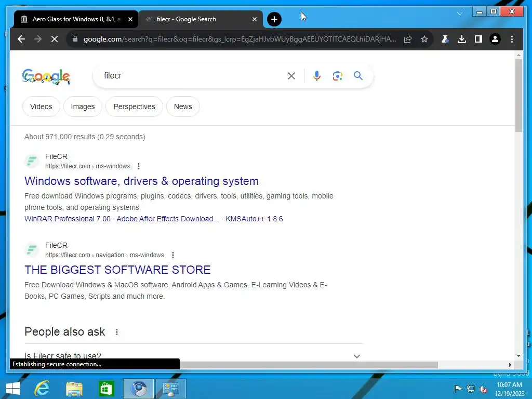Click the scroll right arrow

tap(510, 365)
